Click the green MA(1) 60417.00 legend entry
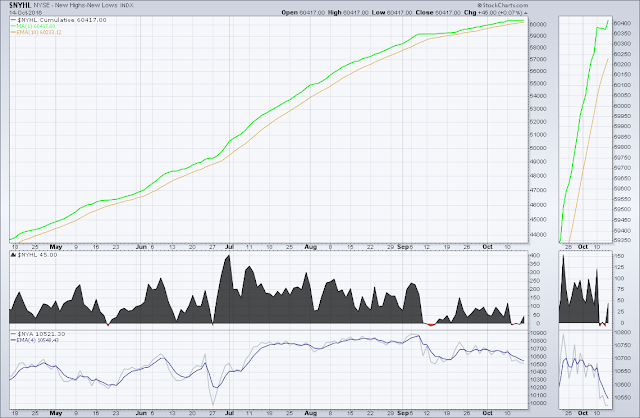640x418 pixels. click(33, 26)
